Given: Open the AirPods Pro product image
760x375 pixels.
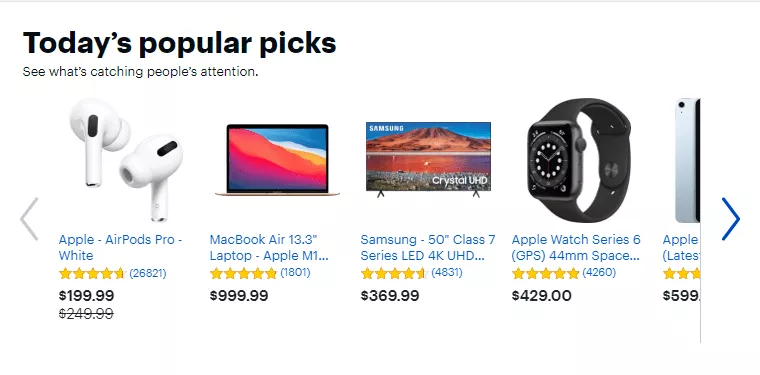Looking at the screenshot, I should coord(126,160).
